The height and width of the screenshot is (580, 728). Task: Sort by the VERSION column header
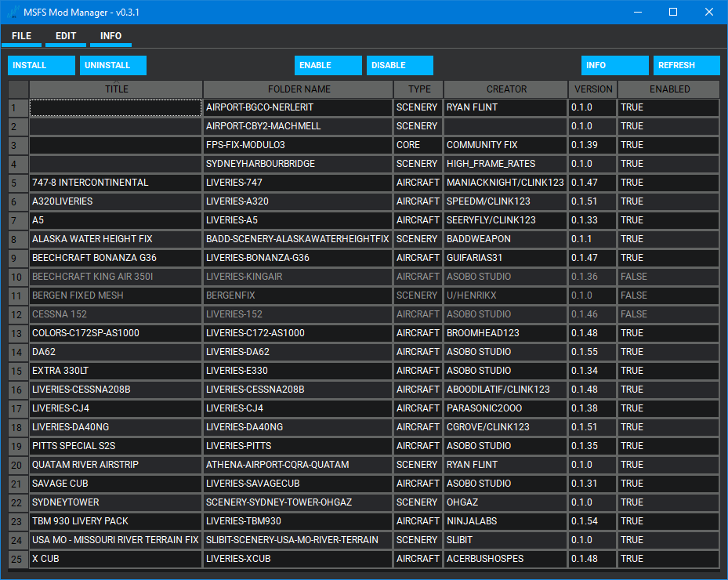pyautogui.click(x=593, y=89)
